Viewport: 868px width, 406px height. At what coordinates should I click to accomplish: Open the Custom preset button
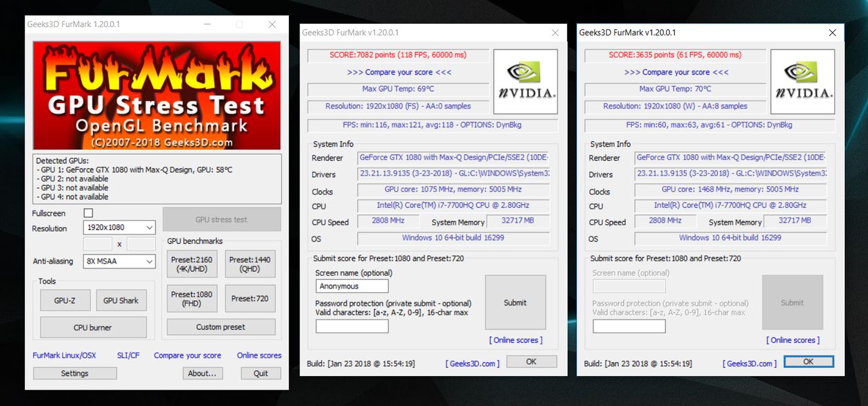coord(221,327)
